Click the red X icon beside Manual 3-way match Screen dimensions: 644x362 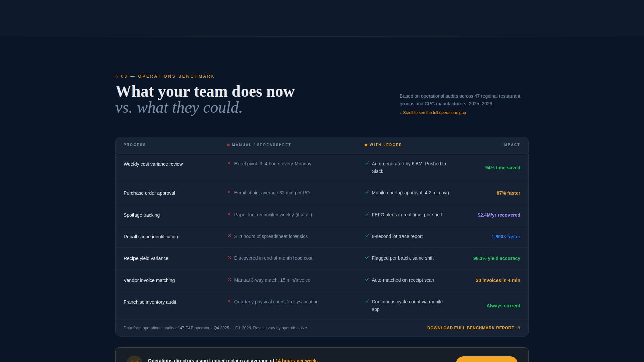point(229,280)
